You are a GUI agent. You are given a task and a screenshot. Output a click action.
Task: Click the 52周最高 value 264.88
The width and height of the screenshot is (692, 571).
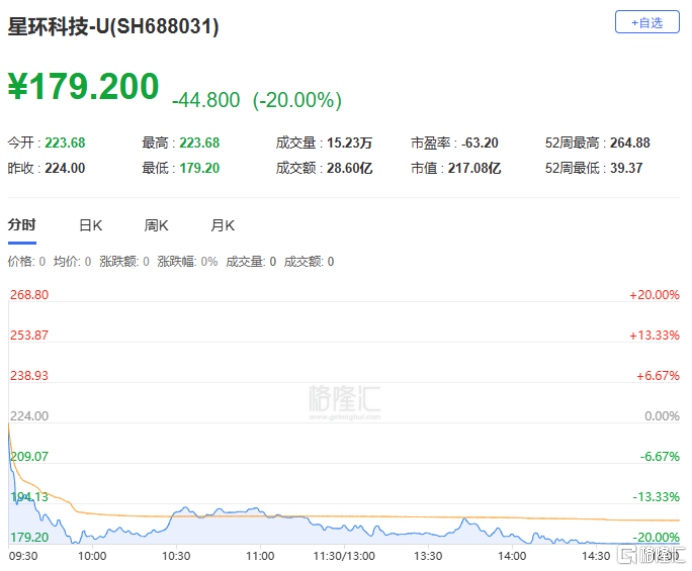(x=630, y=143)
